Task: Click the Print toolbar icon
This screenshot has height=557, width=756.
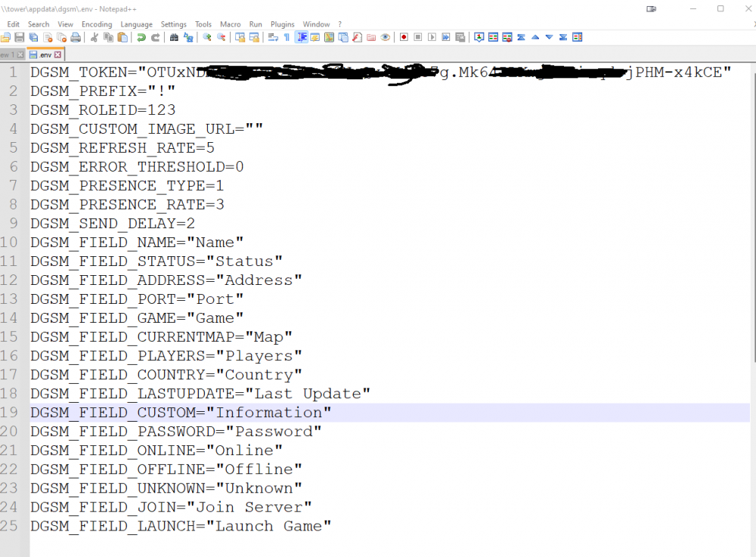Action: (76, 38)
